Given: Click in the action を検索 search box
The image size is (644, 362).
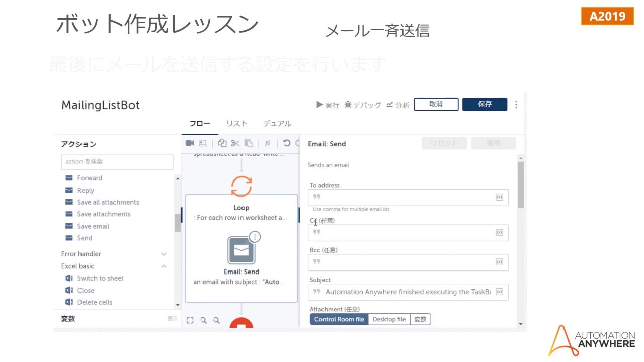Looking at the screenshot, I should point(117,161).
